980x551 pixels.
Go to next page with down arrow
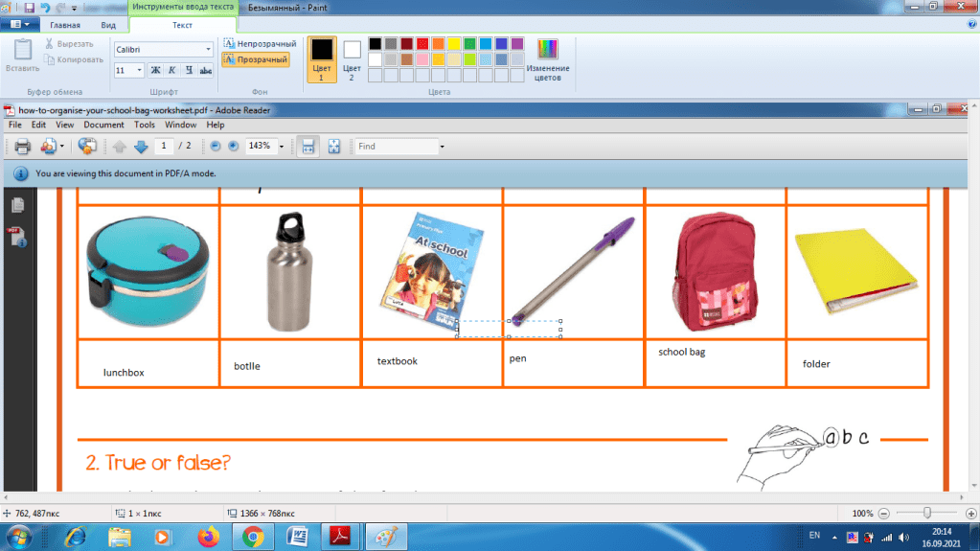pyautogui.click(x=140, y=147)
